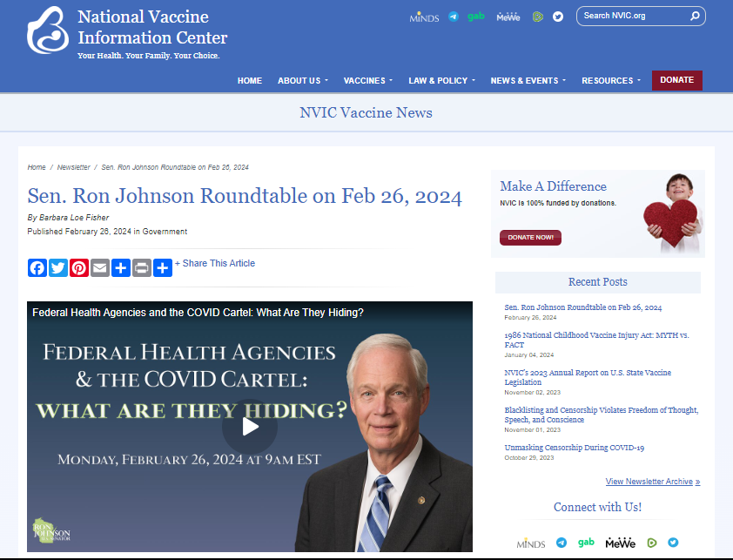733x560 pixels.
Task: Go to Home in the navigation bar
Action: (250, 80)
